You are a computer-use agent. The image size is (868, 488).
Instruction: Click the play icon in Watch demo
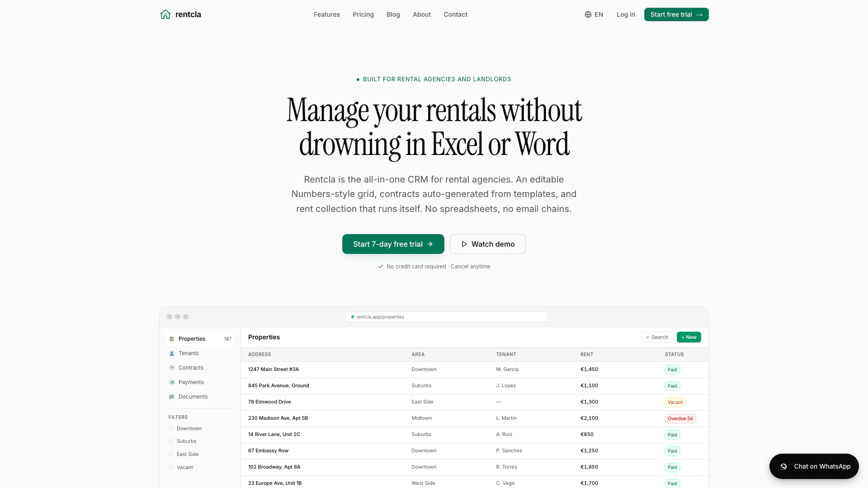point(464,244)
